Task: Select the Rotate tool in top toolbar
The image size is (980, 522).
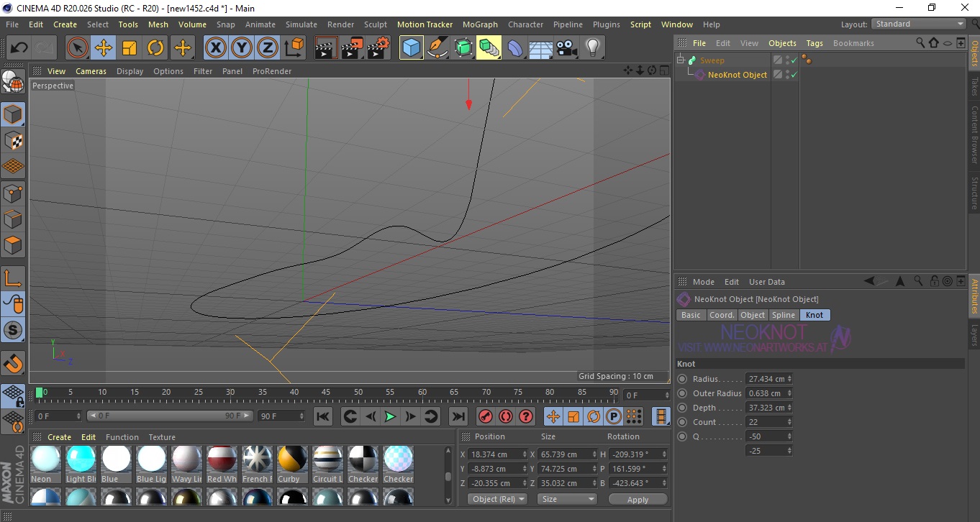Action: click(x=155, y=48)
